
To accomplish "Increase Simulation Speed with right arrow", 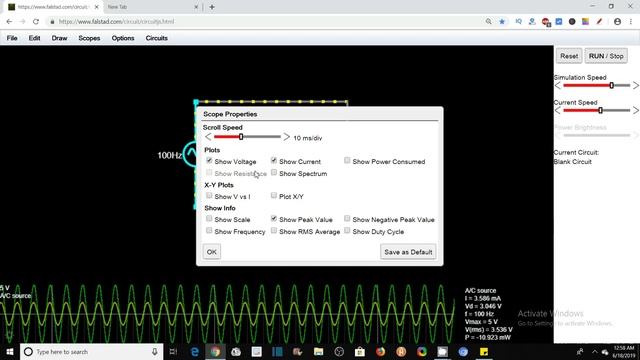I will (x=636, y=85).
